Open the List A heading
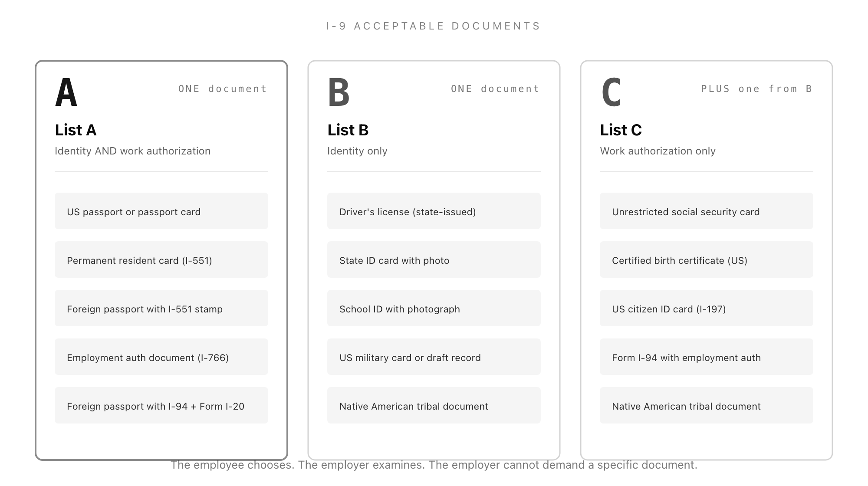This screenshot has height=486, width=868. point(76,130)
